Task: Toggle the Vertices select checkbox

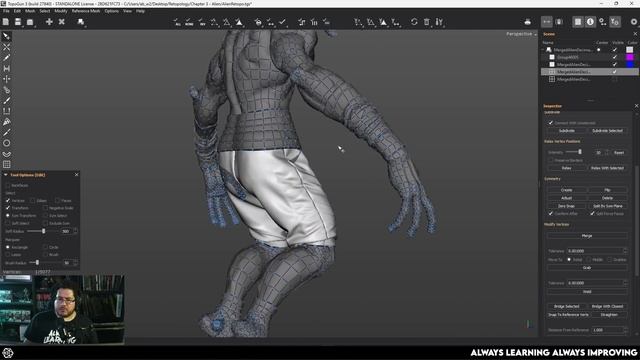Action: pos(8,200)
